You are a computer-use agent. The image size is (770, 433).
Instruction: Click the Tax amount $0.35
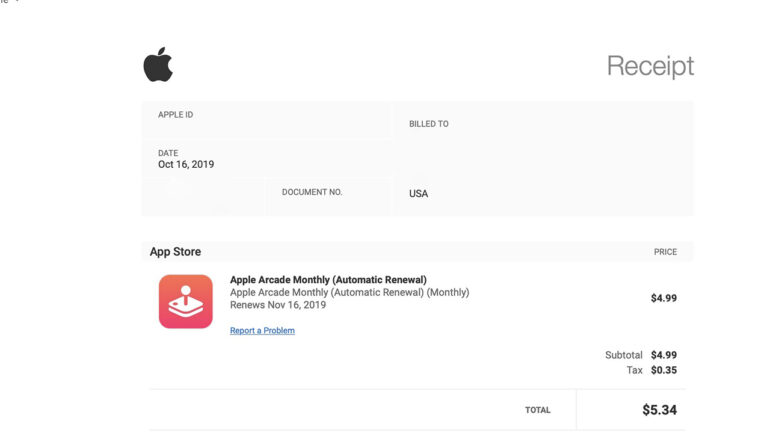pos(663,370)
